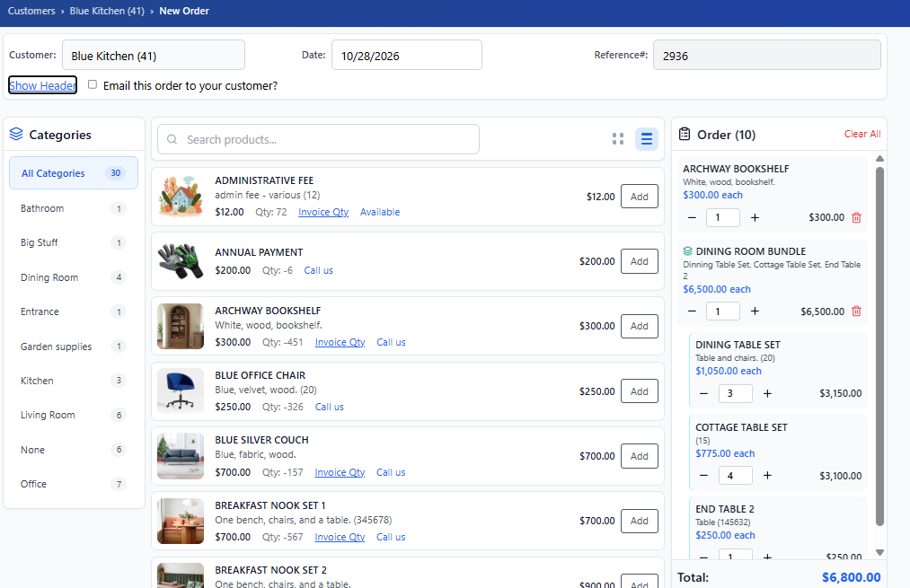Click Call us for Annual Payment
This screenshot has width=910, height=588.
coord(319,270)
